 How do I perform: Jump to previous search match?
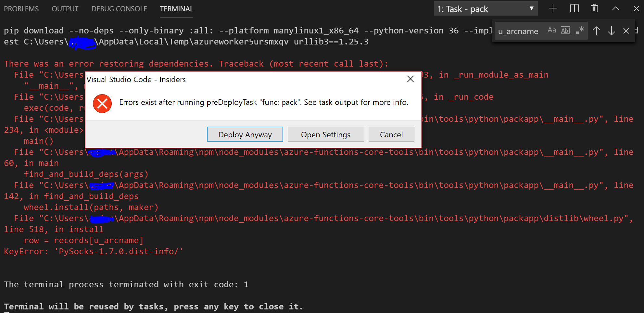coord(597,31)
